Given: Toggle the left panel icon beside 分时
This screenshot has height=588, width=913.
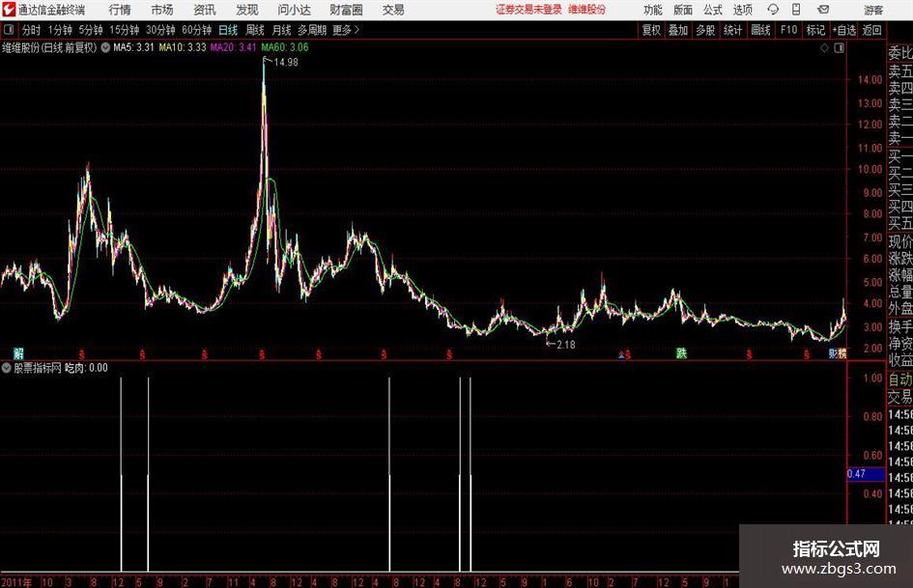Looking at the screenshot, I should [9, 30].
